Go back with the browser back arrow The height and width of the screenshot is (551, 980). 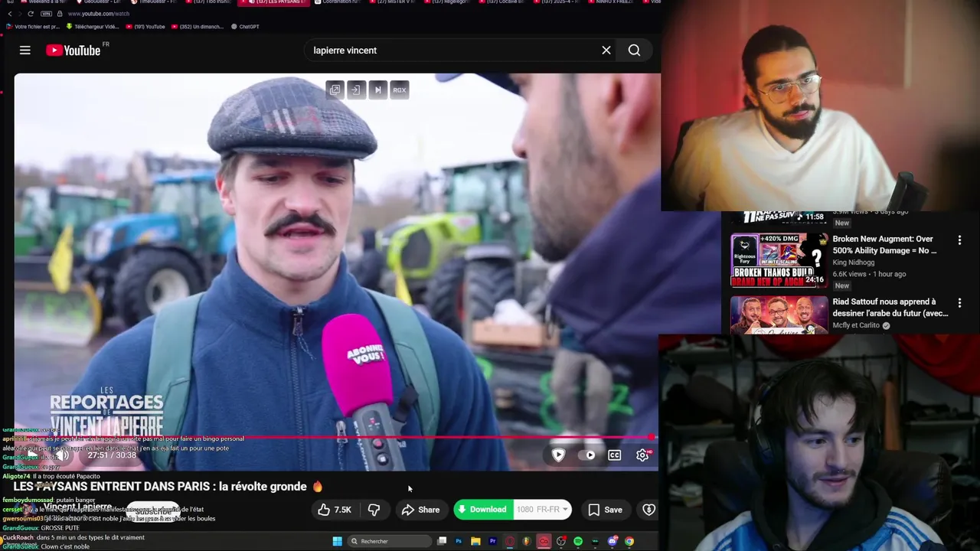point(9,14)
